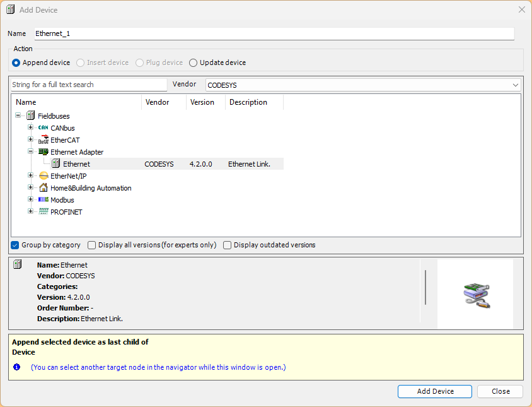Click the full text search field

point(88,85)
